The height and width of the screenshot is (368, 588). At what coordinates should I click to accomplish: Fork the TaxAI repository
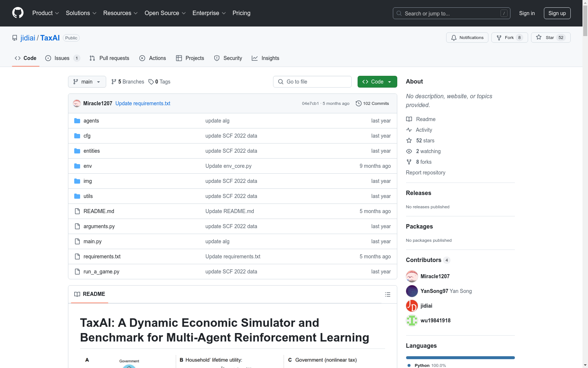(x=509, y=38)
